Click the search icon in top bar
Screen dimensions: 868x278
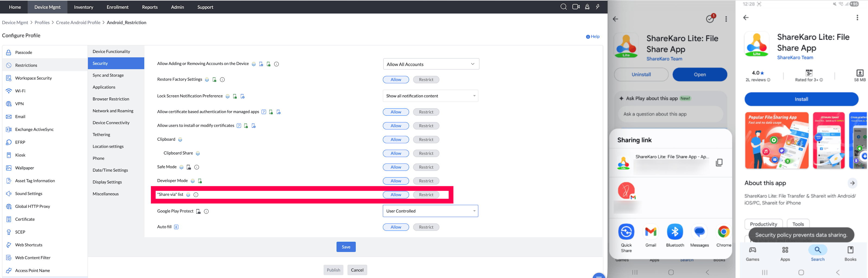[563, 7]
